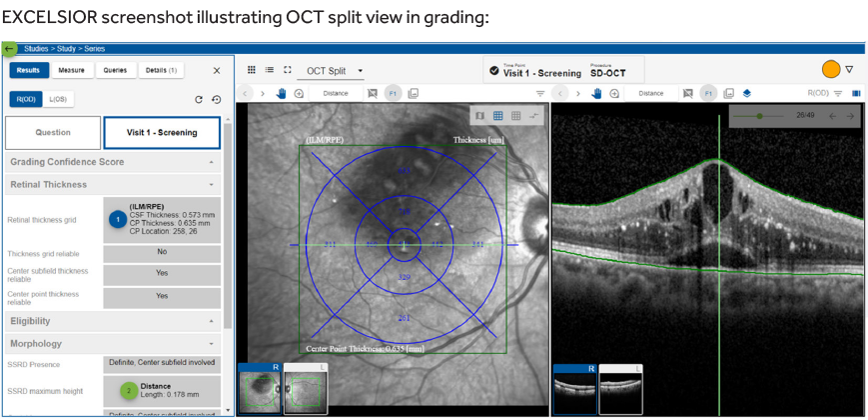This screenshot has height=420, width=868.
Task: Switch to grid layout view icon
Action: pyautogui.click(x=252, y=70)
